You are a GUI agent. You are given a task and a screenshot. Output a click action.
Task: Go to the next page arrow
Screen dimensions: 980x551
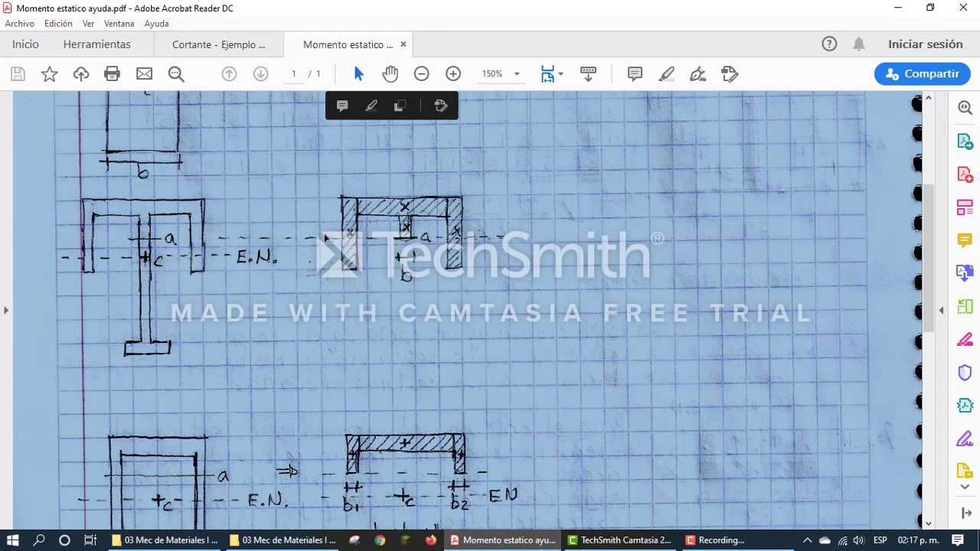pyautogui.click(x=260, y=74)
